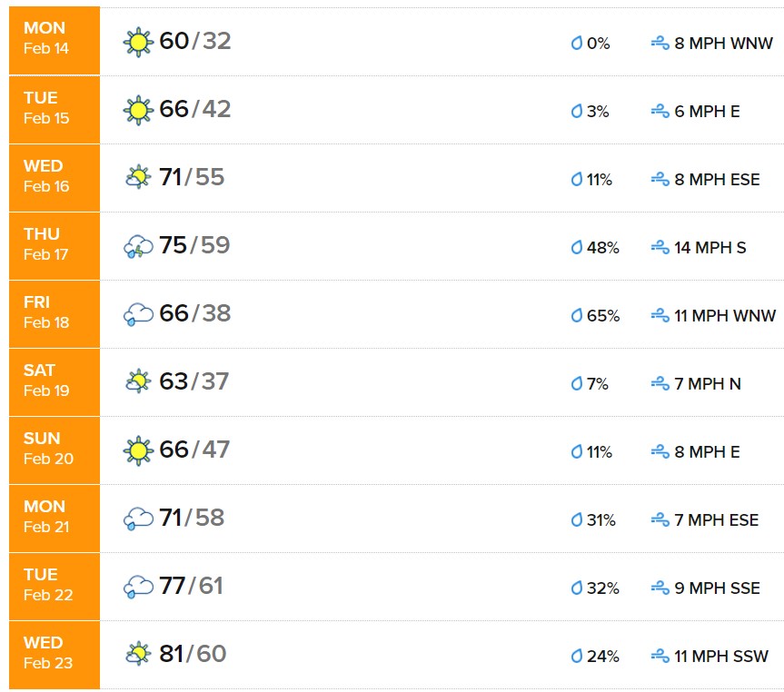Open the WED Feb 23 day tile
Viewport: 784px width, 692px height.
tap(55, 655)
